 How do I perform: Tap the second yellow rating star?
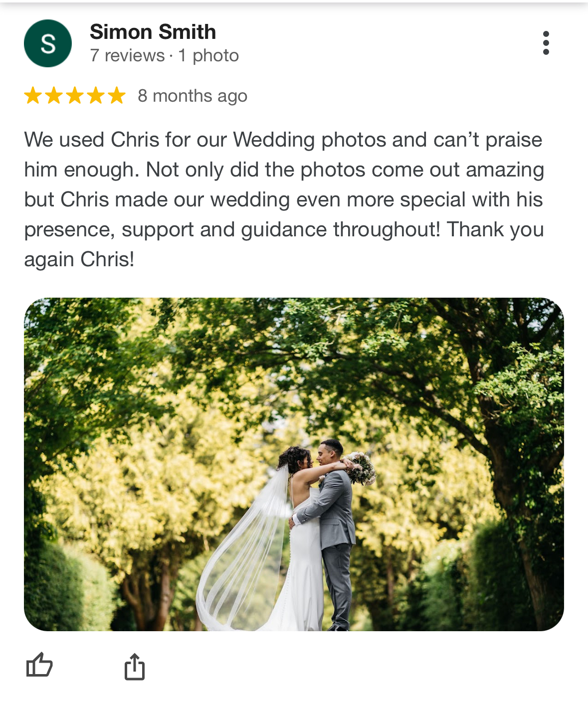(54, 95)
